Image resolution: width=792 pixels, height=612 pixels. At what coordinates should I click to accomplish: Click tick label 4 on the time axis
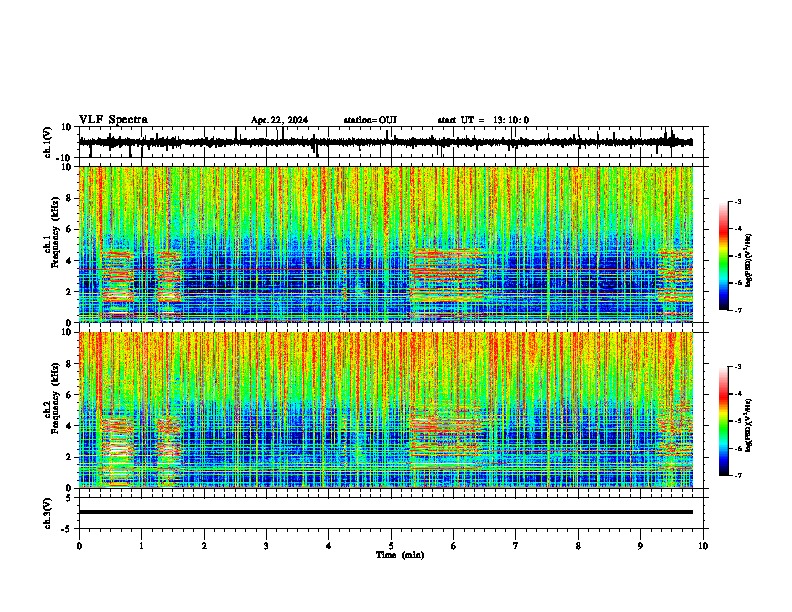329,546
